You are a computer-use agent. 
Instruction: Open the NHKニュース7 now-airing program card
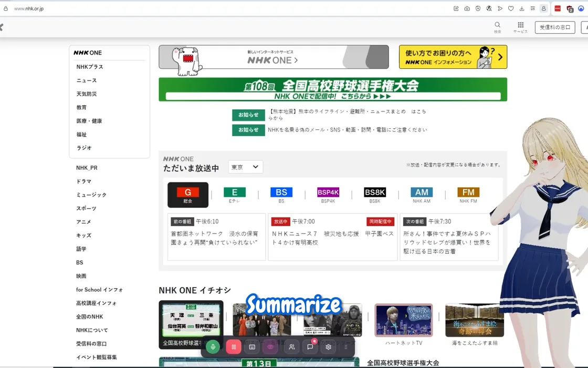click(333, 237)
